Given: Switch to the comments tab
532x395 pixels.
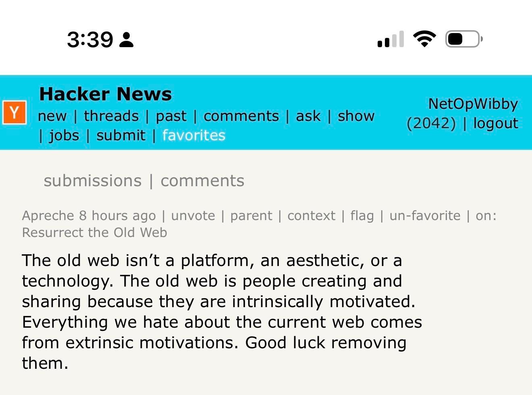Looking at the screenshot, I should [202, 181].
